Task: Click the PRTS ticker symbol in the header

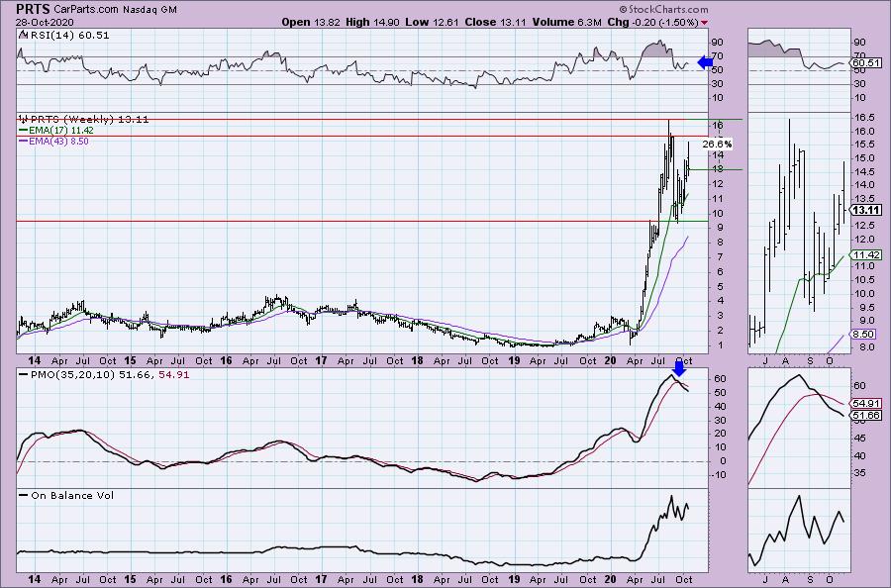Action: pos(33,9)
